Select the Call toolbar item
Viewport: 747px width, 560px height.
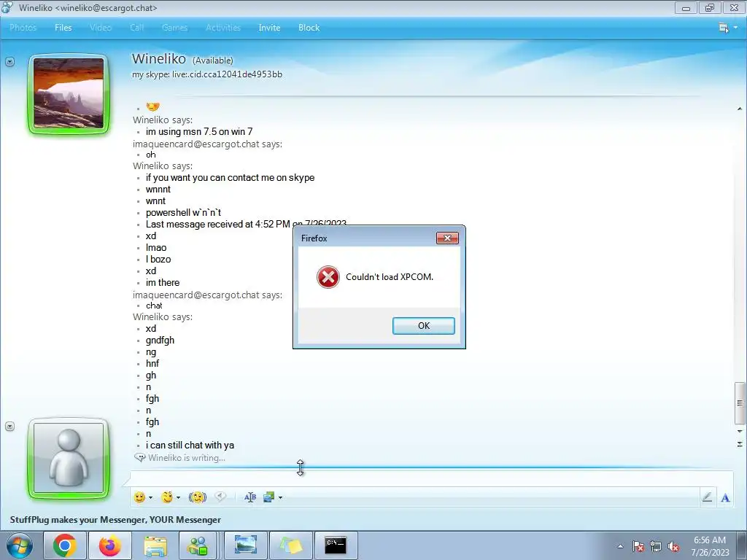136,28
